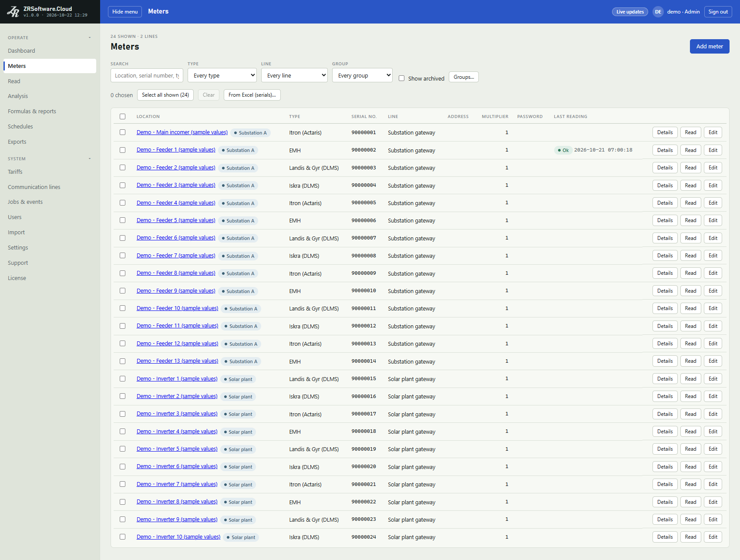740x560 pixels.
Task: Toggle the Live updates pill
Action: pos(630,12)
